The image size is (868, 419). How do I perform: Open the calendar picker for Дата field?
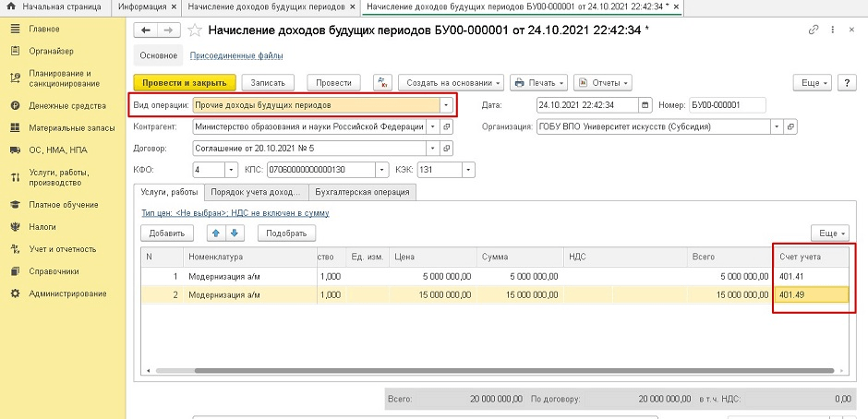645,104
